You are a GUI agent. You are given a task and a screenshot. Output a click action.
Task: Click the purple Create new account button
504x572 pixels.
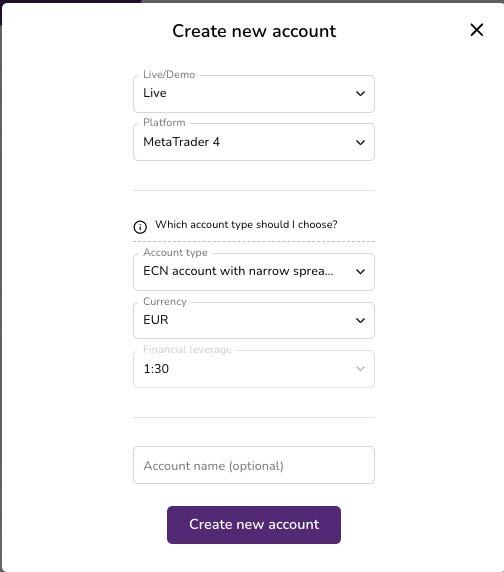254,525
